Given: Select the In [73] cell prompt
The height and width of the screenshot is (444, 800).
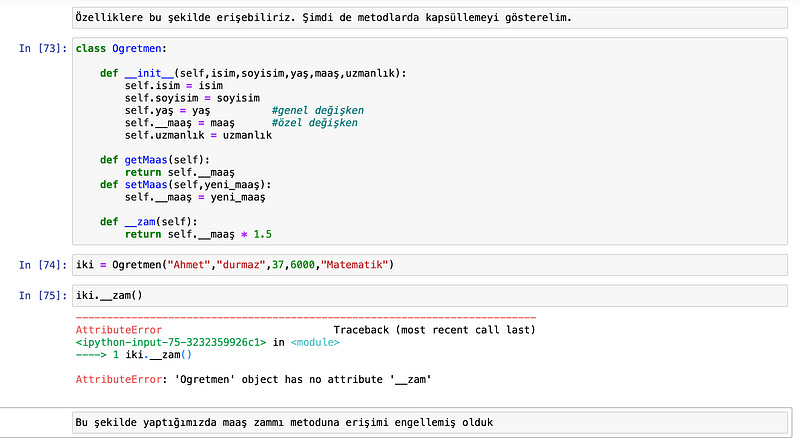Looking at the screenshot, I should pyautogui.click(x=43, y=48).
